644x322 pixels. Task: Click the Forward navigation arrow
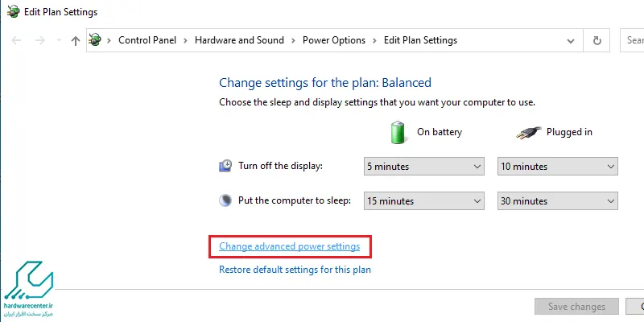[39, 40]
